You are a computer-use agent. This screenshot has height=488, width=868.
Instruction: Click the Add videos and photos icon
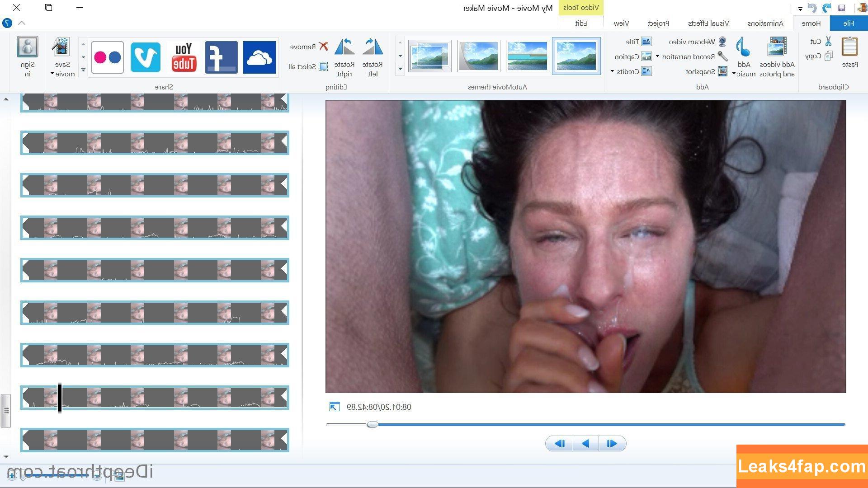(777, 47)
